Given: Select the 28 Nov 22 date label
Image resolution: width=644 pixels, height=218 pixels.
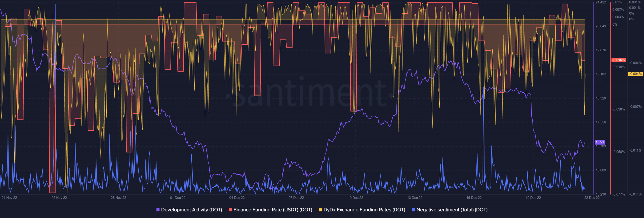Looking at the screenshot, I should tap(118, 198).
